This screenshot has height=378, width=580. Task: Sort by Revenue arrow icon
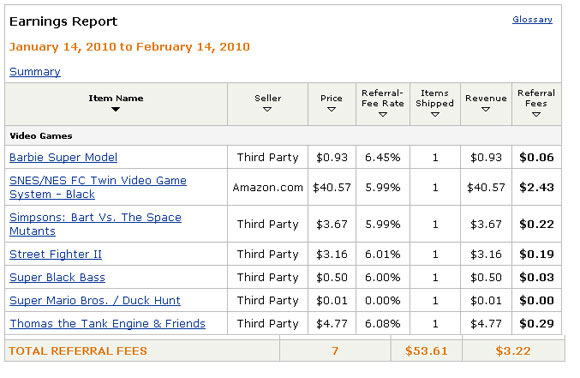(486, 109)
